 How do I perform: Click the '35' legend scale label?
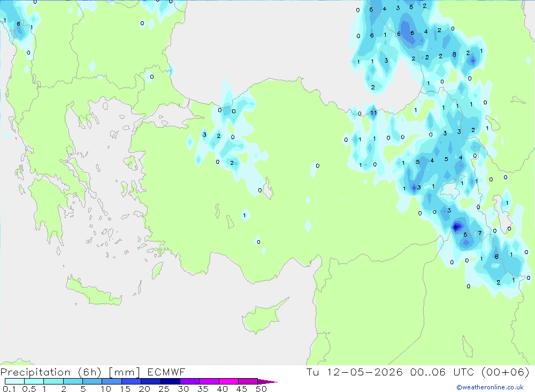pos(203,389)
